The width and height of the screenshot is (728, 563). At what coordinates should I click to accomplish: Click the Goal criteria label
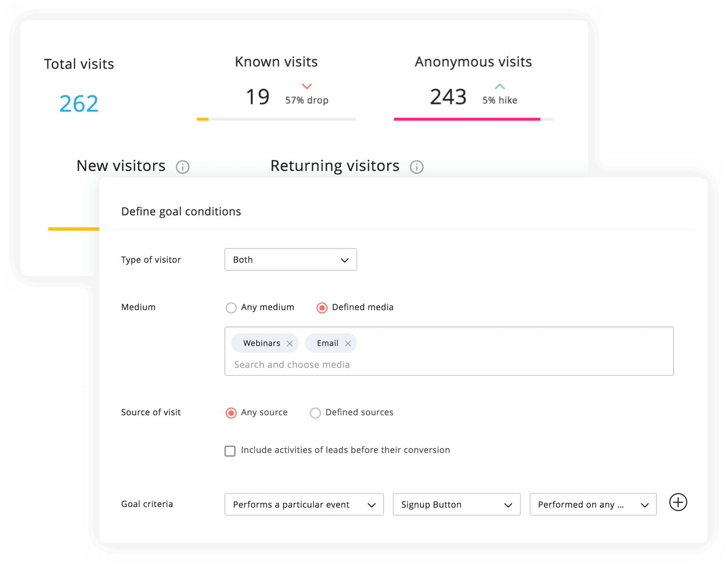[147, 504]
